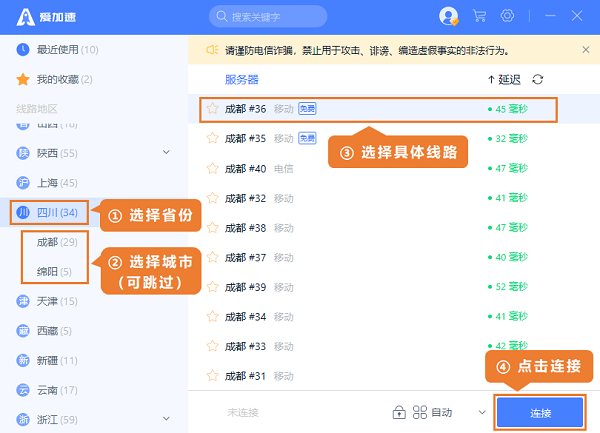Screen dimensions: 600x433
Task: Click the 新 icon beside 新疆
Action: point(23,361)
